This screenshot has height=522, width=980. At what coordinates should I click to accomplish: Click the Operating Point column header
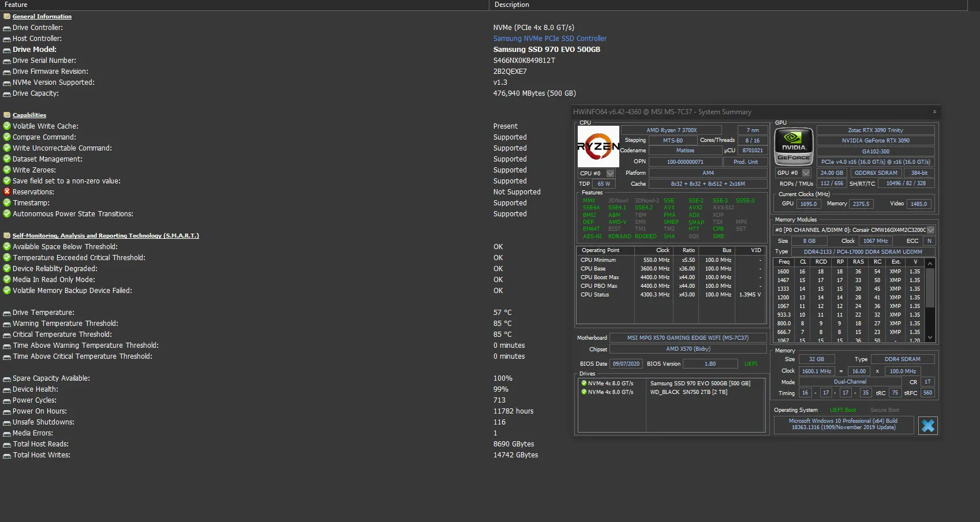click(605, 250)
